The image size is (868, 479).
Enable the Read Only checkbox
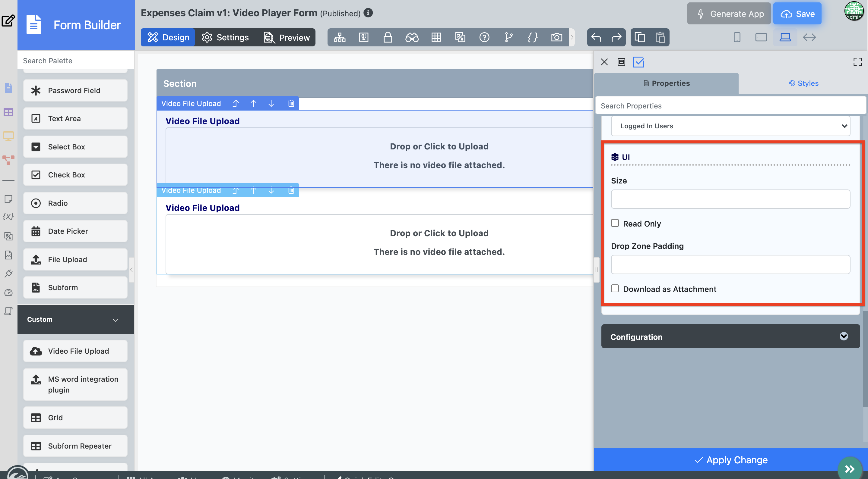tap(615, 223)
